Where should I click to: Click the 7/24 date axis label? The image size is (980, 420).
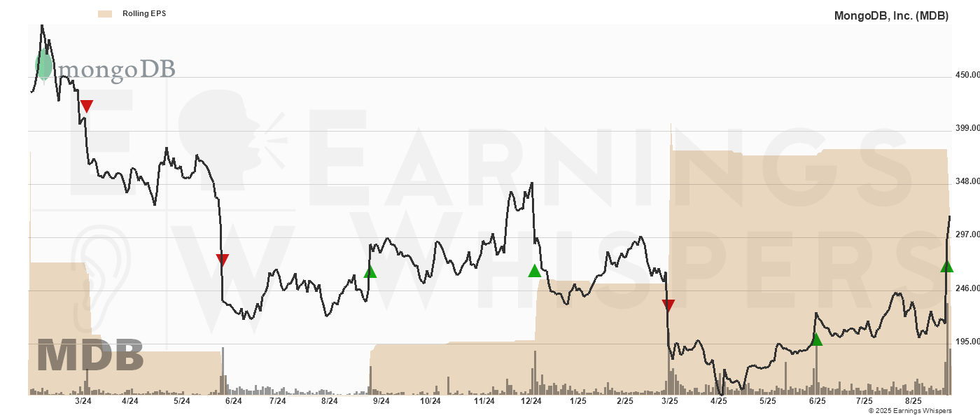click(277, 401)
